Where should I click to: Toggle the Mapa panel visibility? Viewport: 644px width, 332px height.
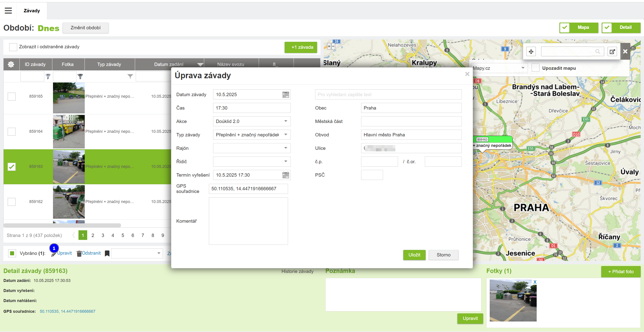pyautogui.click(x=578, y=27)
